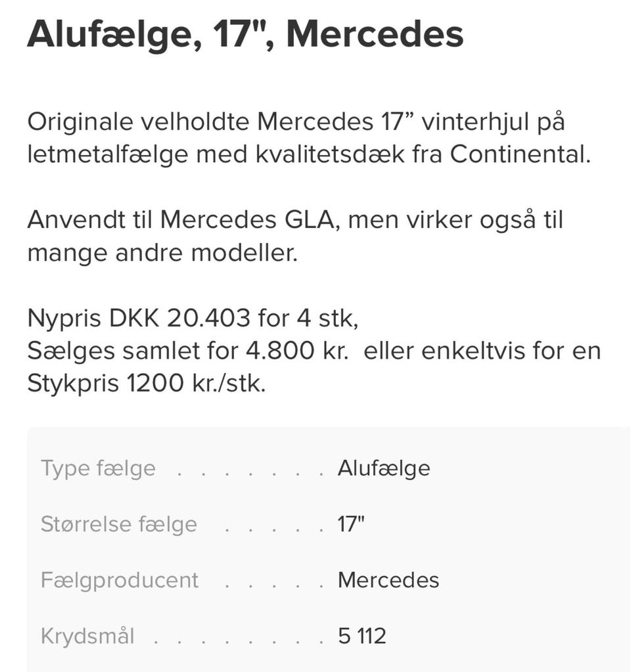Click the word "vinterhjul" in first paragraph

click(x=476, y=122)
